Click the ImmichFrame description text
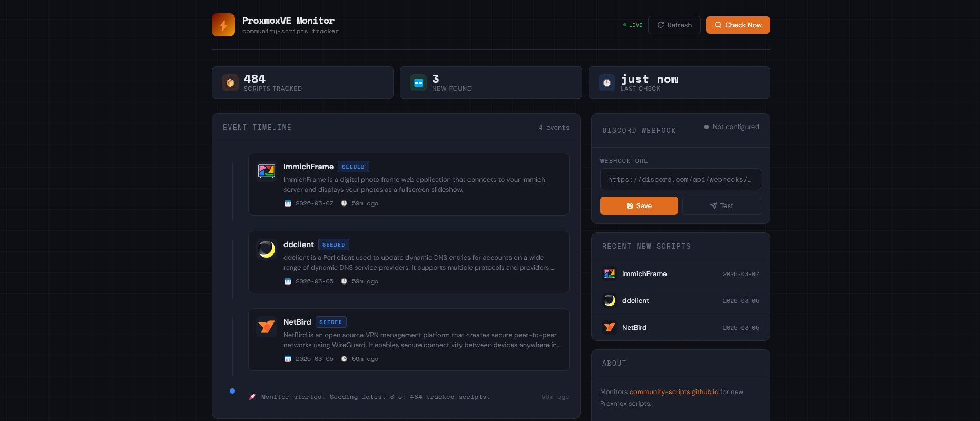 coord(414,184)
